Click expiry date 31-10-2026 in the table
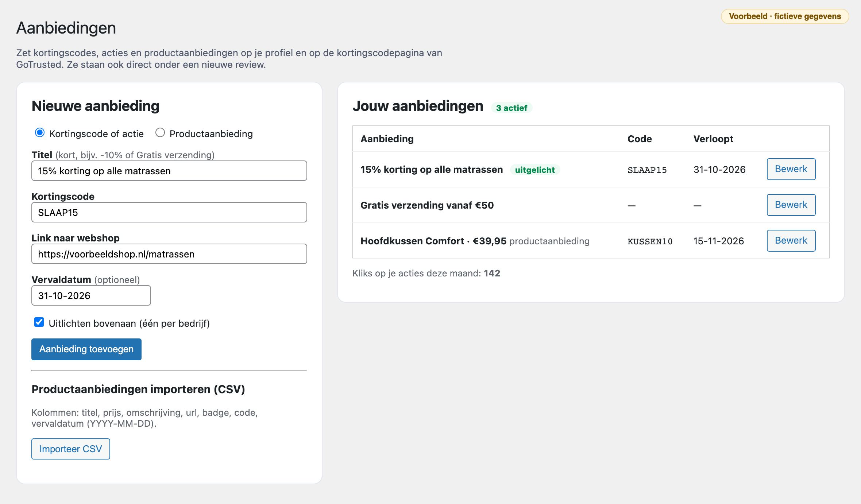Viewport: 861px width, 504px height. (x=719, y=170)
